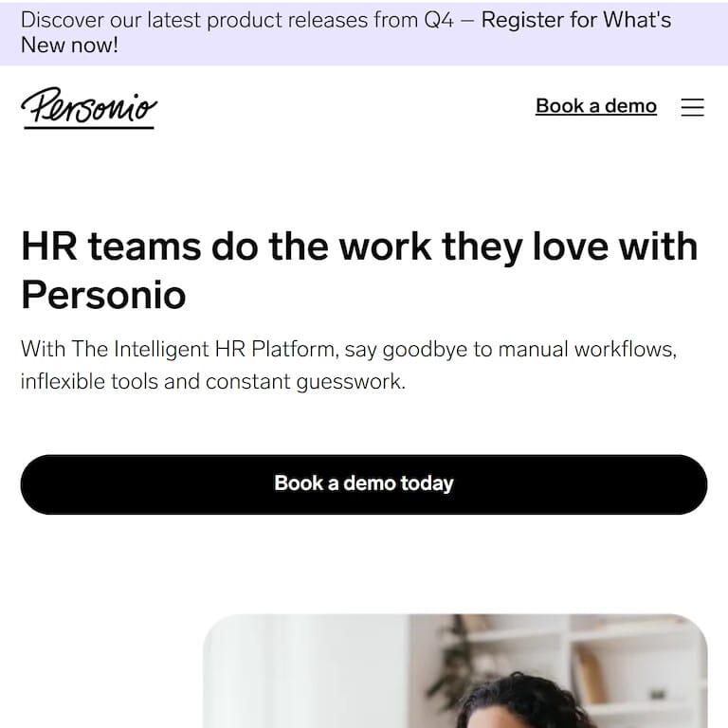Click "Q4" in the announcement banner
This screenshot has height=728, width=728.
[438, 20]
